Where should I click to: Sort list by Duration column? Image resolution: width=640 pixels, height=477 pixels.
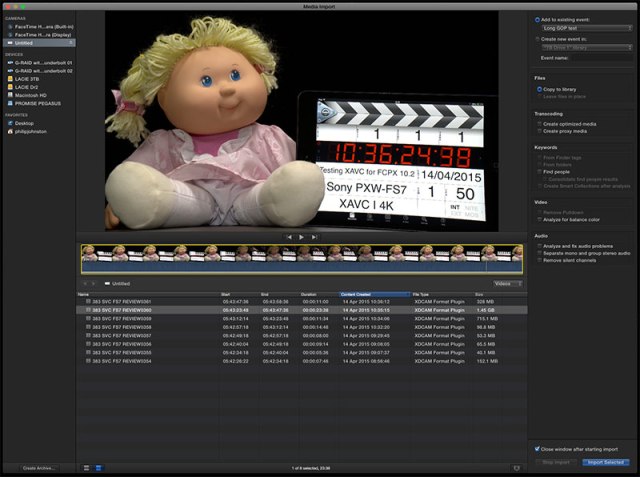pyautogui.click(x=319, y=294)
